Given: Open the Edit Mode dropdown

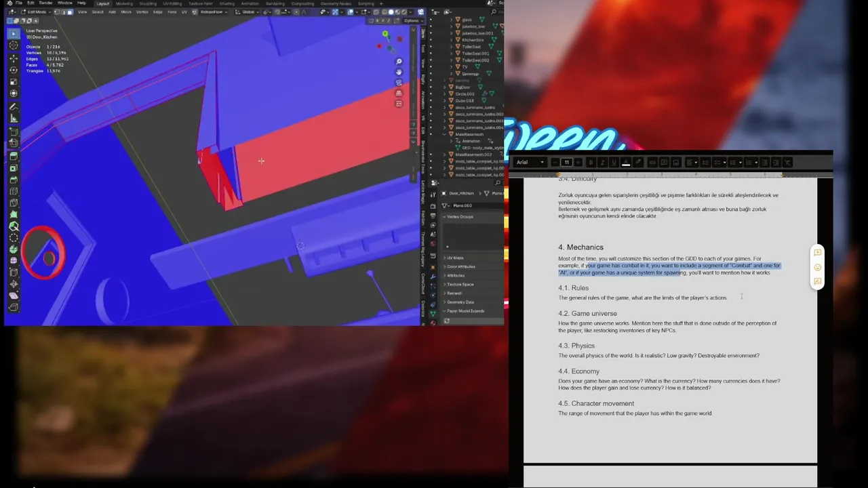Looking at the screenshot, I should (x=36, y=12).
